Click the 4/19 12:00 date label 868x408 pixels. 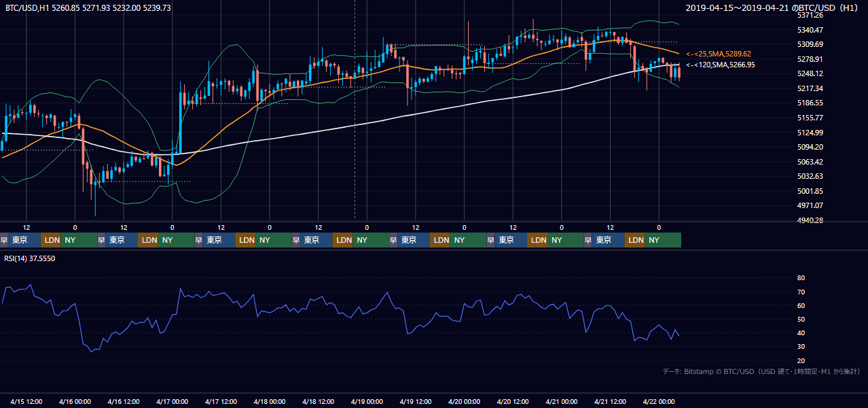416,401
